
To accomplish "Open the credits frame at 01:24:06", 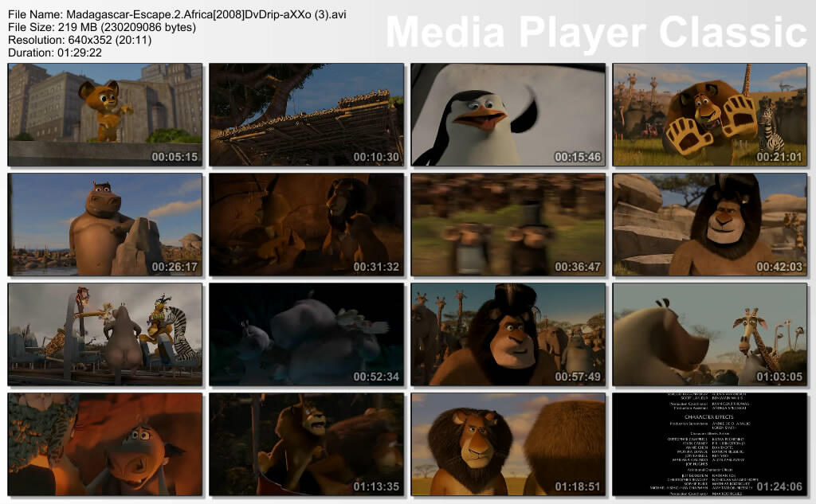I will point(710,444).
